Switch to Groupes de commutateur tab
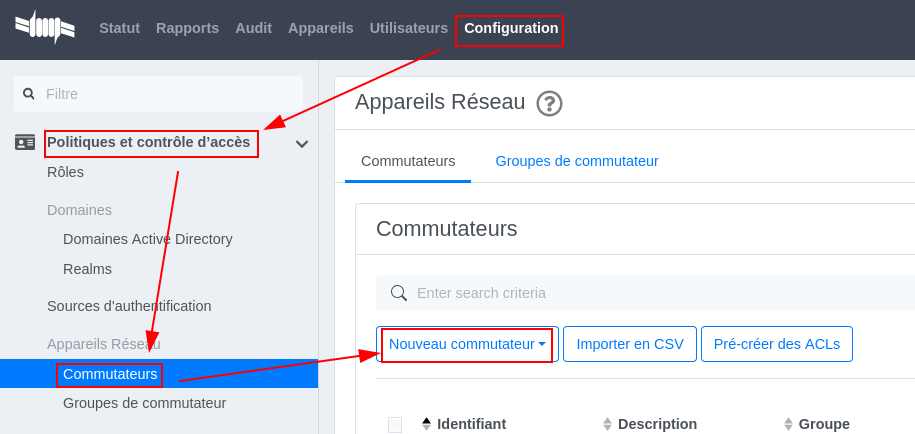This screenshot has width=915, height=434. (577, 161)
